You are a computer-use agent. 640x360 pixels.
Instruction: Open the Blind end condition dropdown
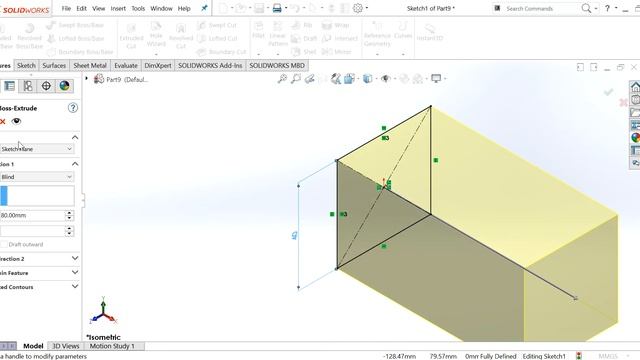37,177
